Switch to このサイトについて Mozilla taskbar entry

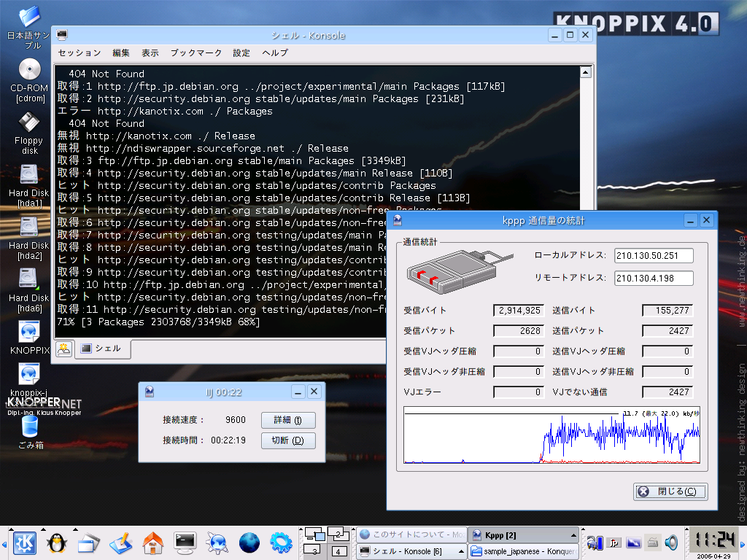pyautogui.click(x=412, y=534)
